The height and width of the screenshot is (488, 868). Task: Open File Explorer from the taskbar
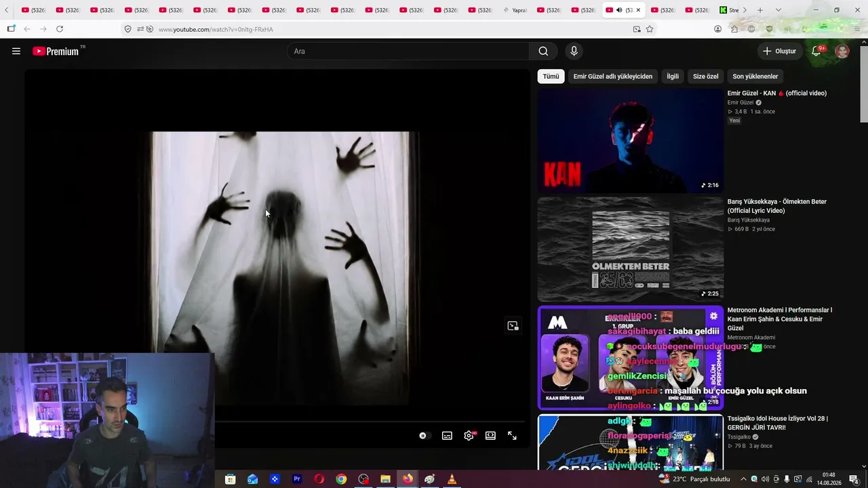coord(385,479)
